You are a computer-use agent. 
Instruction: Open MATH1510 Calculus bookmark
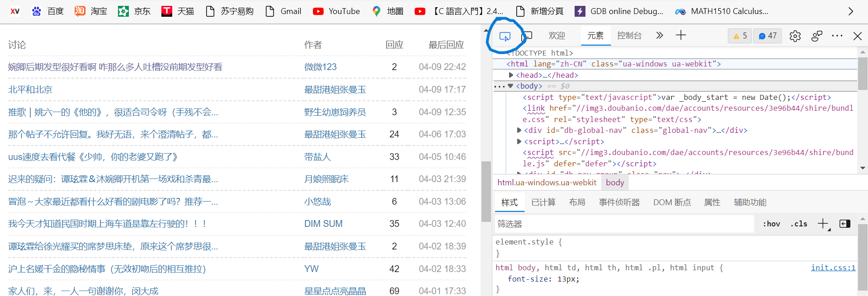pos(722,11)
